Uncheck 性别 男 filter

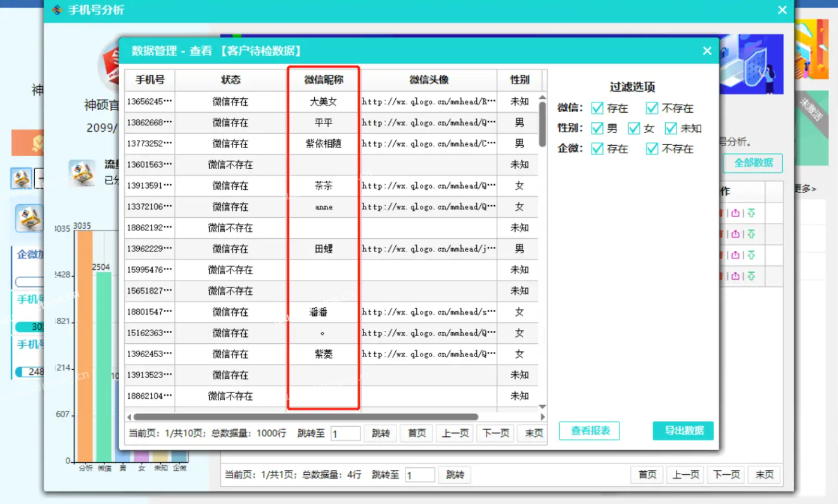tap(597, 129)
